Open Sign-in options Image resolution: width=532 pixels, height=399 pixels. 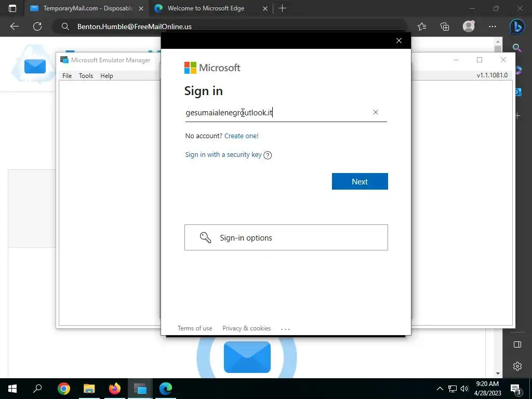point(286,237)
